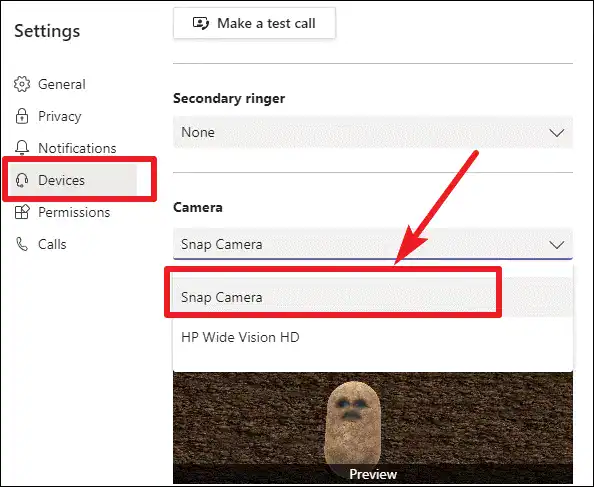Viewport: 594px width, 487px height.
Task: Make a test call
Action: coord(255,23)
